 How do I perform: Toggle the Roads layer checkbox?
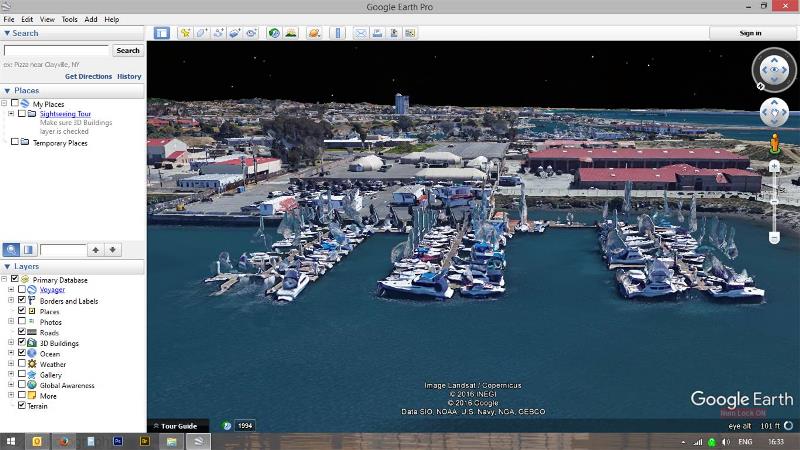click(22, 332)
